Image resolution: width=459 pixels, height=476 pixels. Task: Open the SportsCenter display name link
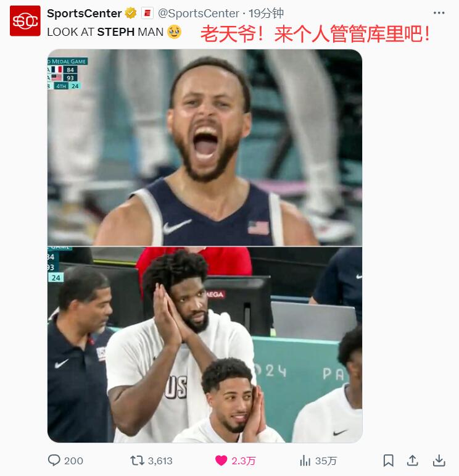[x=85, y=14]
